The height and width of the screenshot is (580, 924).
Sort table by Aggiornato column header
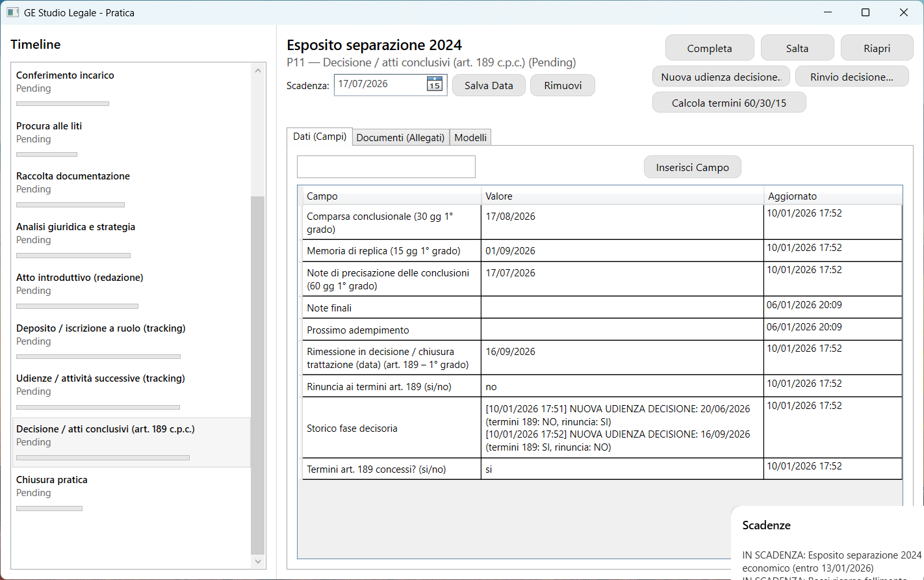click(792, 196)
